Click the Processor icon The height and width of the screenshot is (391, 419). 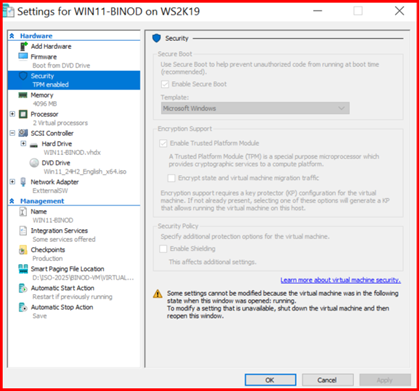23,114
